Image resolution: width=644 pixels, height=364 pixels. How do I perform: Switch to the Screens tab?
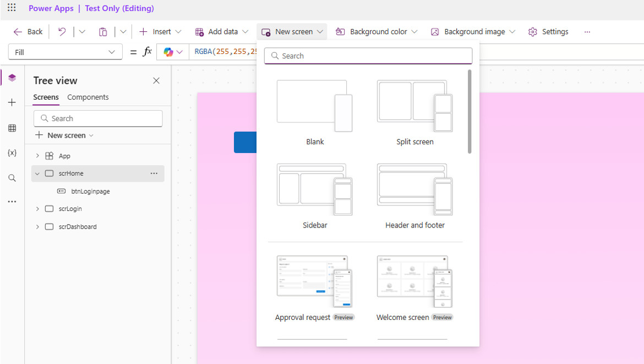click(46, 97)
